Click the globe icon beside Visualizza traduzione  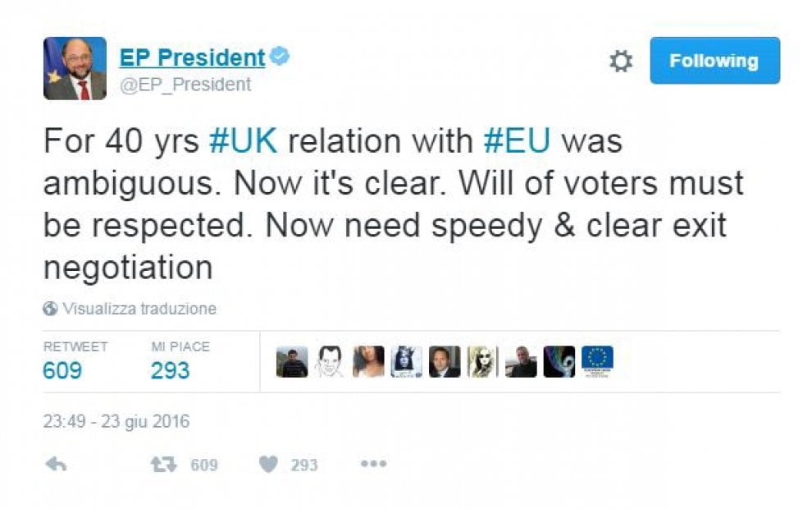pos(50,309)
